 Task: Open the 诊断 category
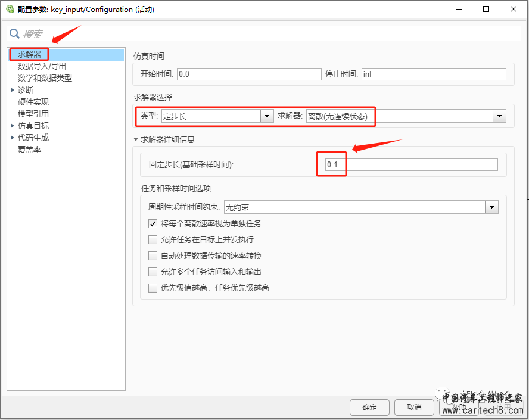26,90
